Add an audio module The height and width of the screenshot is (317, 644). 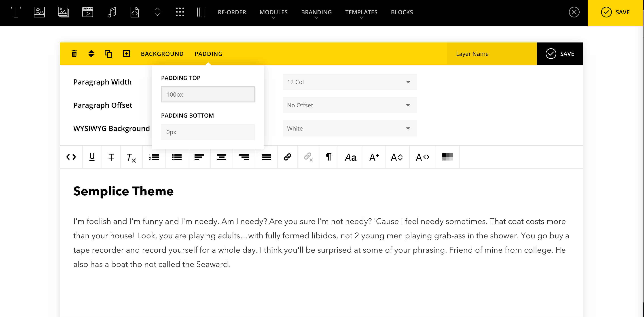(112, 12)
